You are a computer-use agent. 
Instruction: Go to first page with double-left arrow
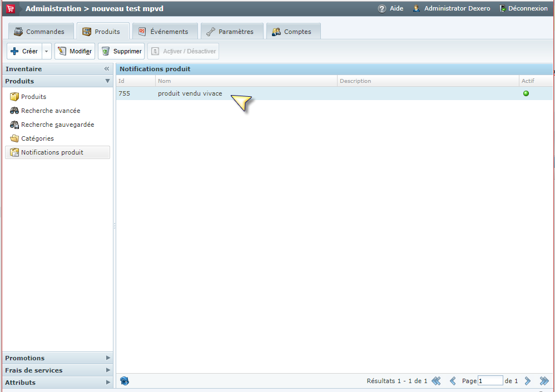(x=436, y=381)
